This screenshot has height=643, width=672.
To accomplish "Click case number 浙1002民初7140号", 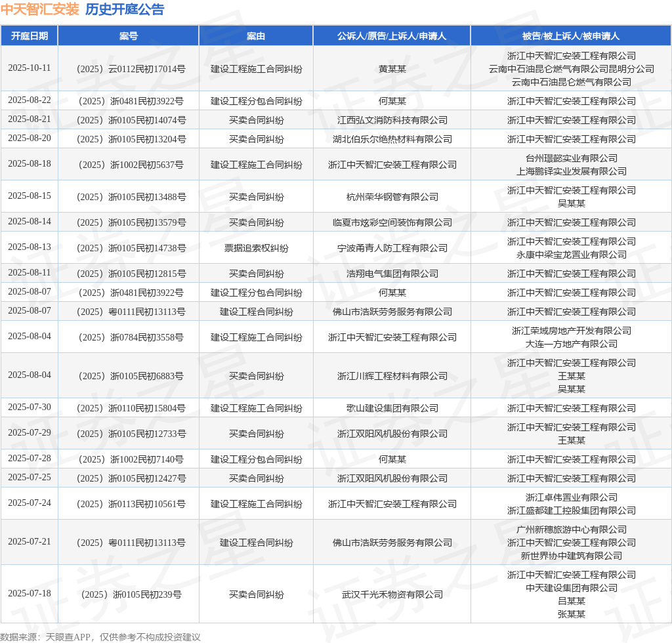I will coord(131,460).
